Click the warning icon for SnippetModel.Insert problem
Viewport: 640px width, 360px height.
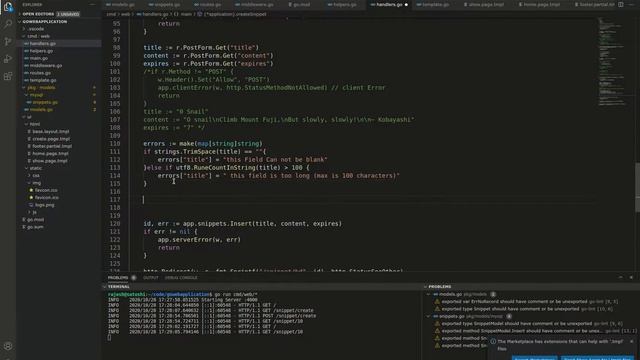click(437, 331)
